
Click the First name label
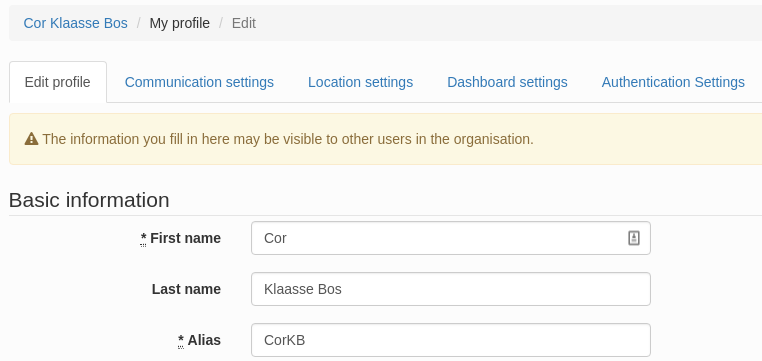point(185,238)
